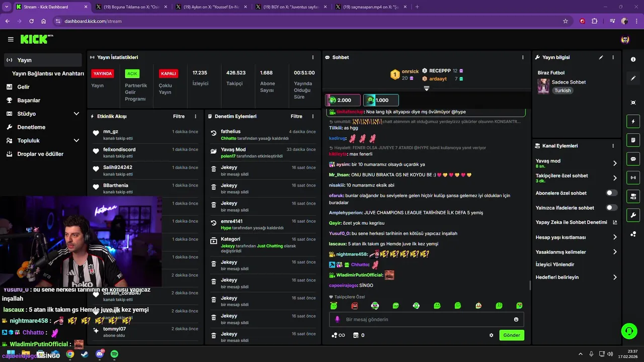Open the Yayın bilgisi three-dot menu

(613, 57)
